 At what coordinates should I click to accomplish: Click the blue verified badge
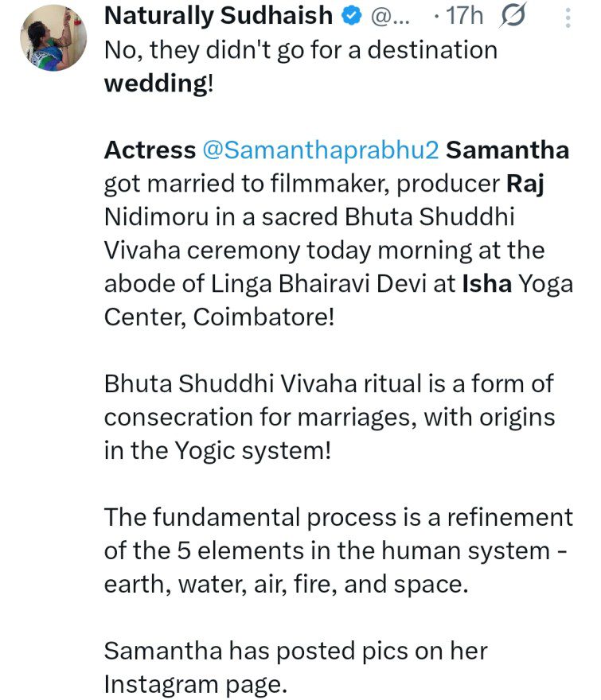351,15
